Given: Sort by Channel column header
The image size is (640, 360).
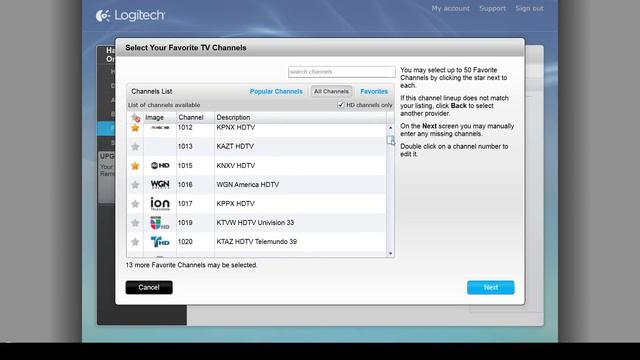Looking at the screenshot, I should click(x=191, y=118).
